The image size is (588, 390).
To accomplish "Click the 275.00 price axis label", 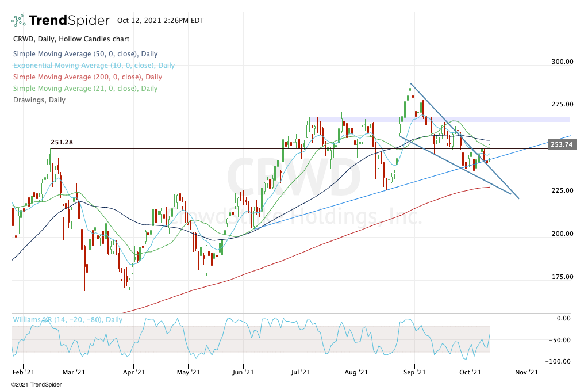I will 562,104.
